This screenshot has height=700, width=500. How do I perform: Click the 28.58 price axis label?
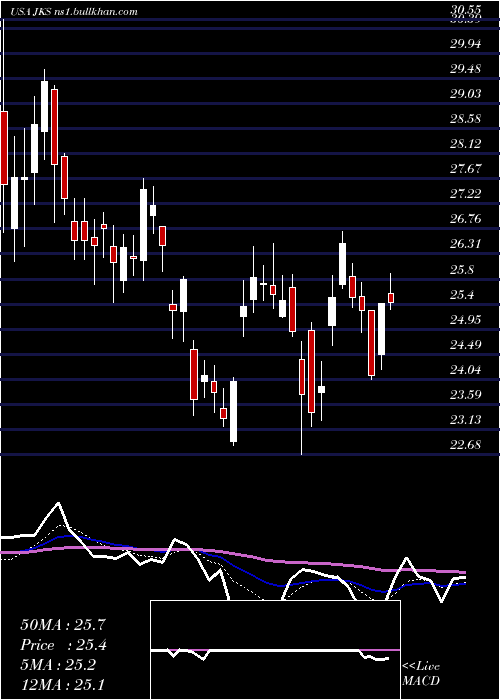(x=465, y=119)
